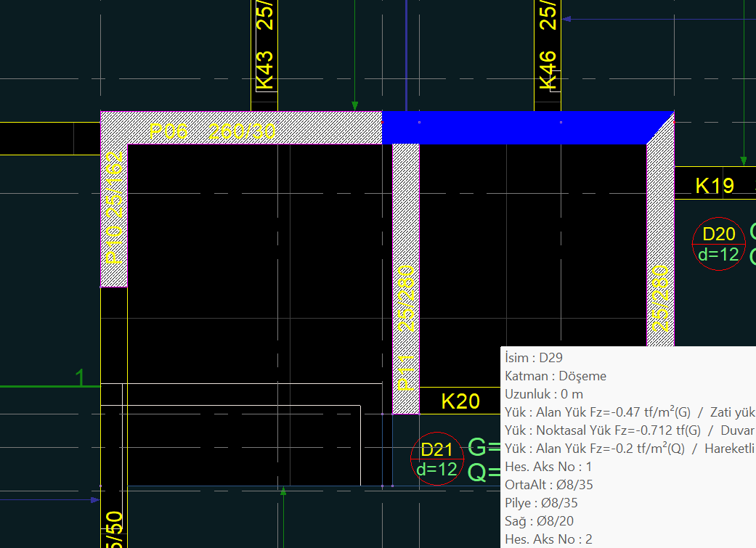Viewport: 756px width, 548px height.
Task: Click the "Pilye : Ø8/35" tooltip row
Action: [541, 503]
